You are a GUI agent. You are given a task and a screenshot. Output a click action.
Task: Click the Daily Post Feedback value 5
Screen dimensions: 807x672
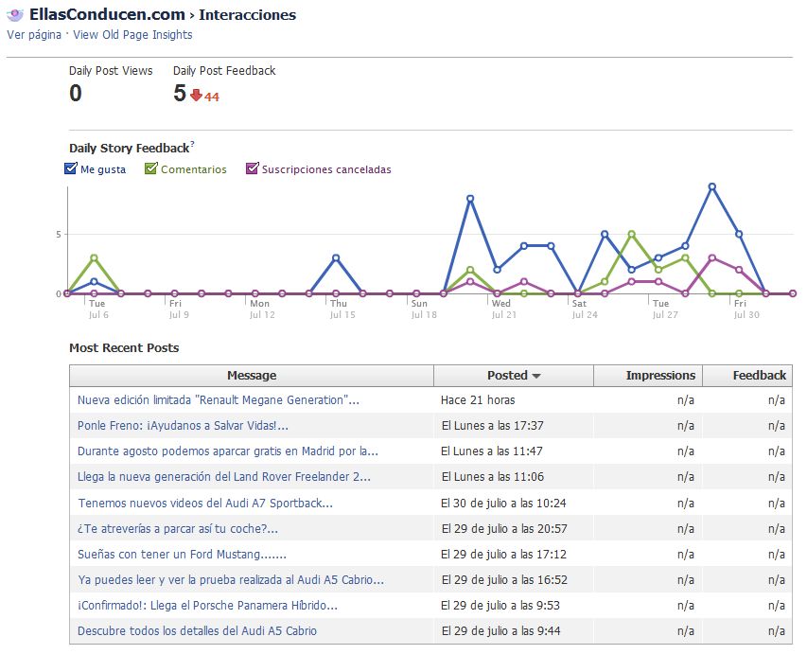tap(180, 93)
